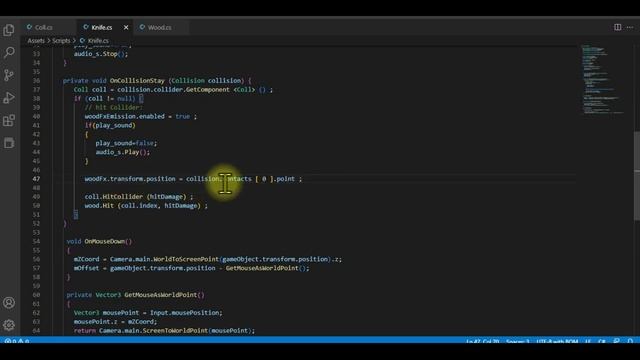This screenshot has width=640, height=360.
Task: Click 'collision.collider.GetComponent' on line 37
Action: (173, 89)
